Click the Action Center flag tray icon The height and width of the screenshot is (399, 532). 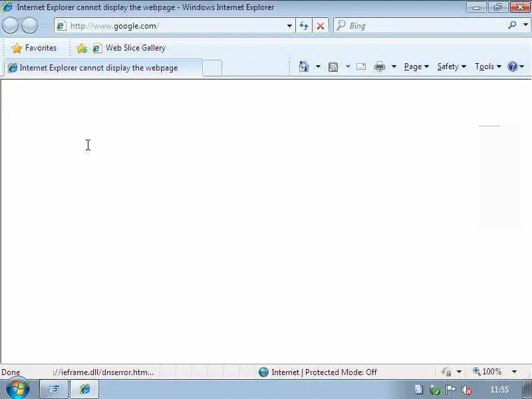click(x=450, y=390)
